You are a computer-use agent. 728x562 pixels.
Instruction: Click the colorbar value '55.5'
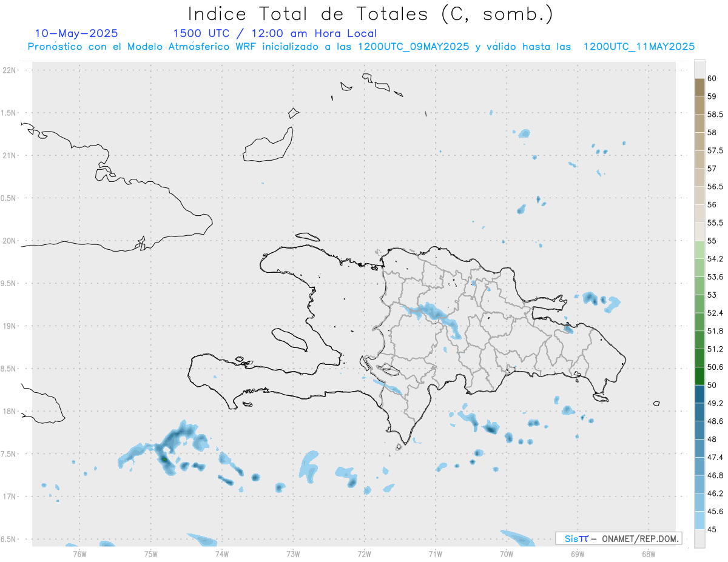coord(715,223)
